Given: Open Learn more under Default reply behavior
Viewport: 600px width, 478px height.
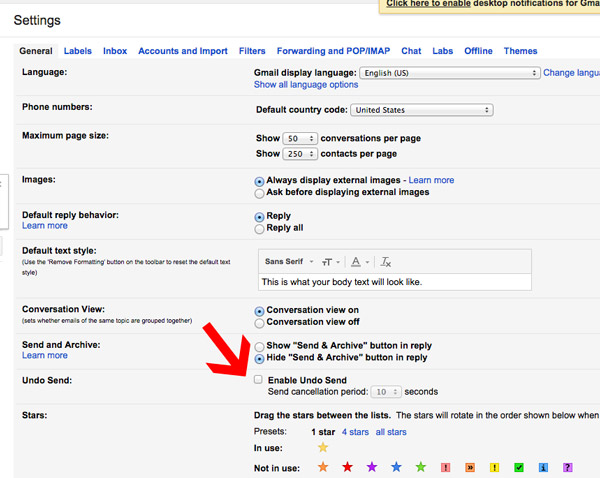Looking at the screenshot, I should pyautogui.click(x=45, y=225).
